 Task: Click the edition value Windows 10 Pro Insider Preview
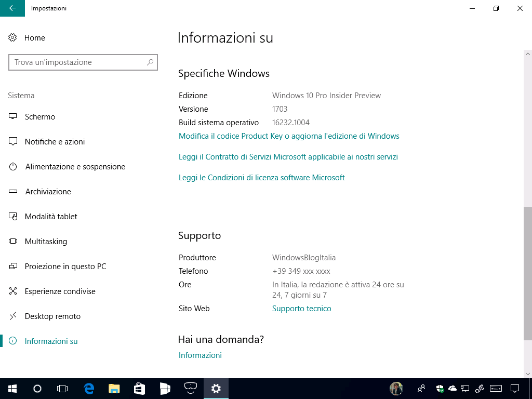point(326,96)
